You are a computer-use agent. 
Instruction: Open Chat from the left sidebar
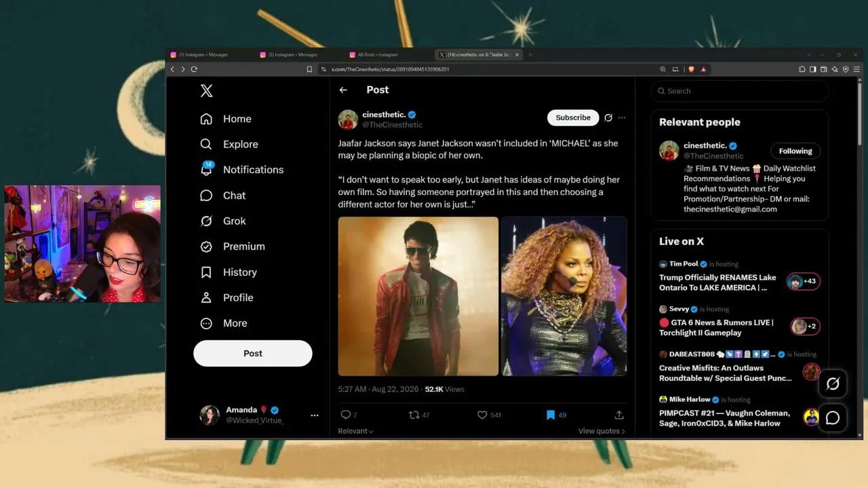pos(223,195)
